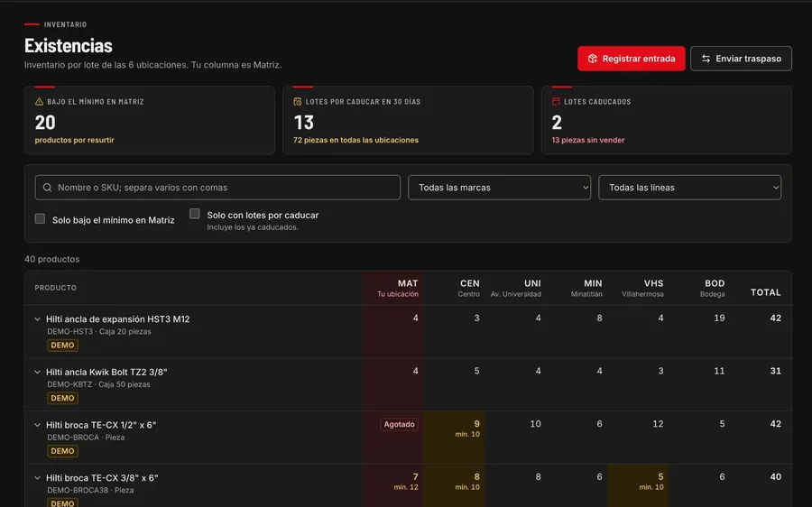Click the DEMO tag under DEMO-BROCA · Pieza
This screenshot has height=507, width=812.
[62, 450]
